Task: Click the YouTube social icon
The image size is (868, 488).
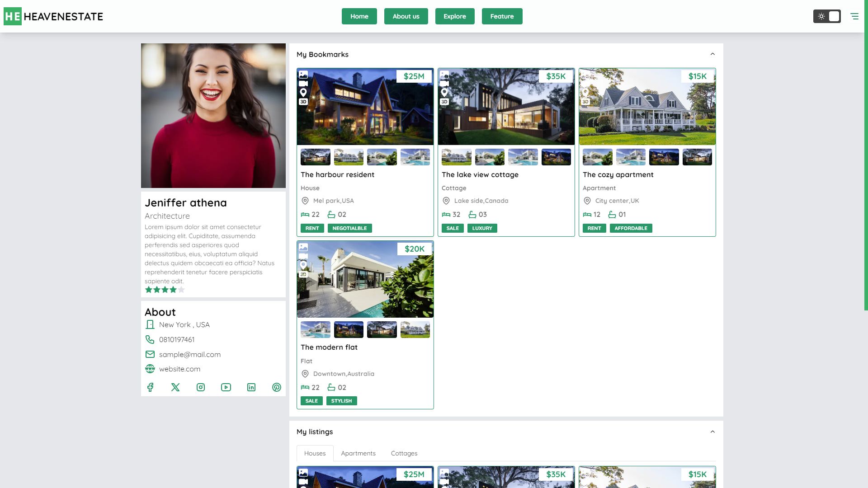Action: pyautogui.click(x=226, y=387)
